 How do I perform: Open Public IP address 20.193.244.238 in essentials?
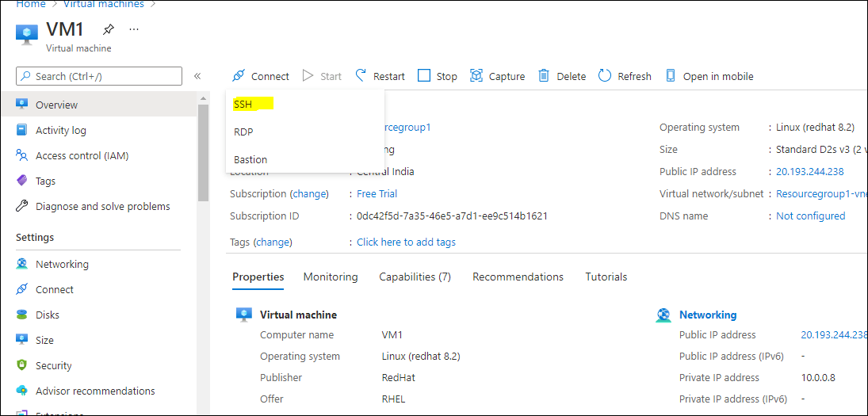(x=810, y=171)
